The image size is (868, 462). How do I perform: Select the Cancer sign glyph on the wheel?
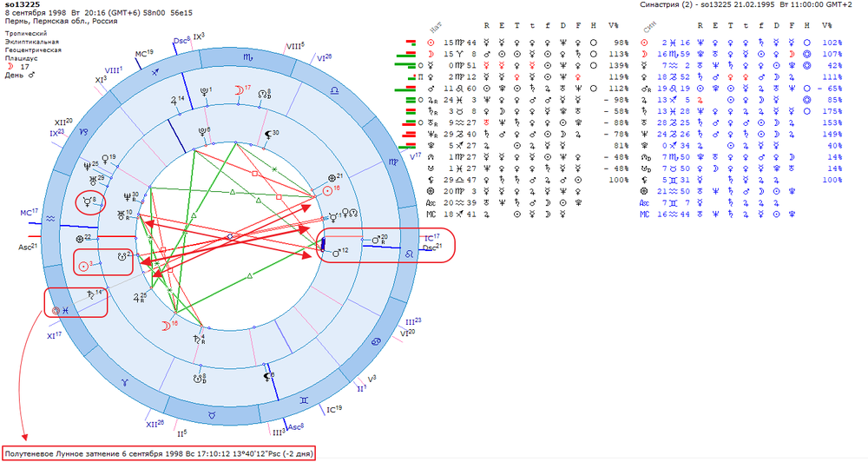[x=376, y=340]
